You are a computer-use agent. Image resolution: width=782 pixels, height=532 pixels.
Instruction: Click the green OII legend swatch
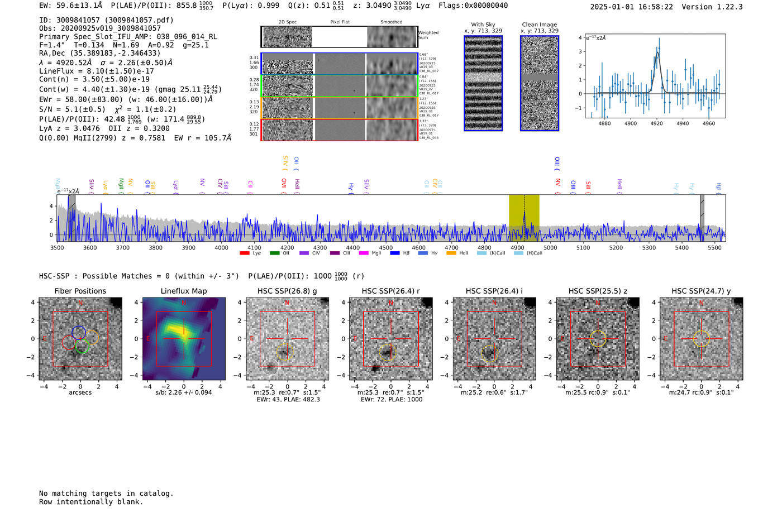(x=274, y=253)
